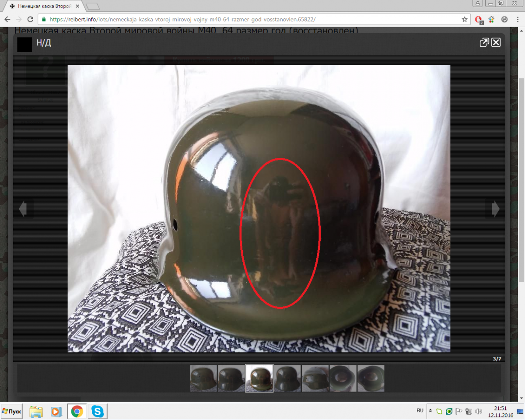Navigate back in browser history

click(7, 20)
